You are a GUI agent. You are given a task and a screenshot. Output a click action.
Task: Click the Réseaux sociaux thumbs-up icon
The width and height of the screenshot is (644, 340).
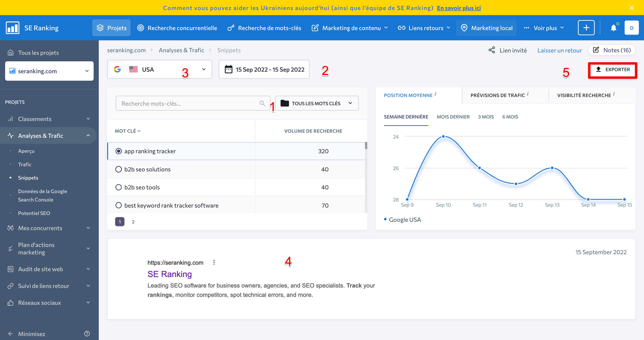[x=11, y=302]
